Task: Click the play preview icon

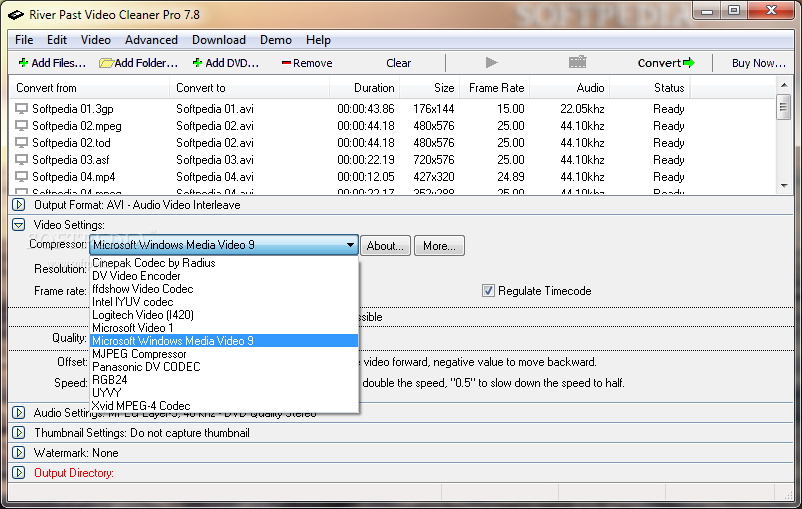Action: 491,62
